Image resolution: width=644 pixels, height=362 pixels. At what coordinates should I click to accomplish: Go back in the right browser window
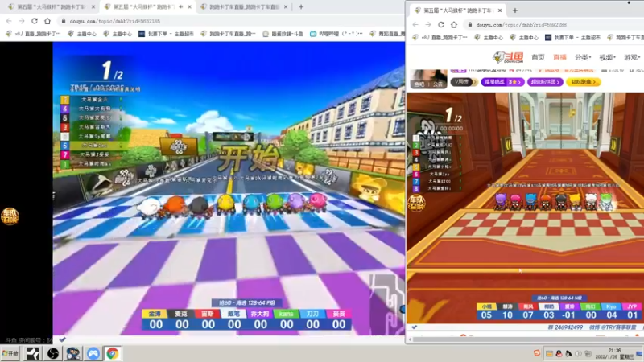coord(415,25)
